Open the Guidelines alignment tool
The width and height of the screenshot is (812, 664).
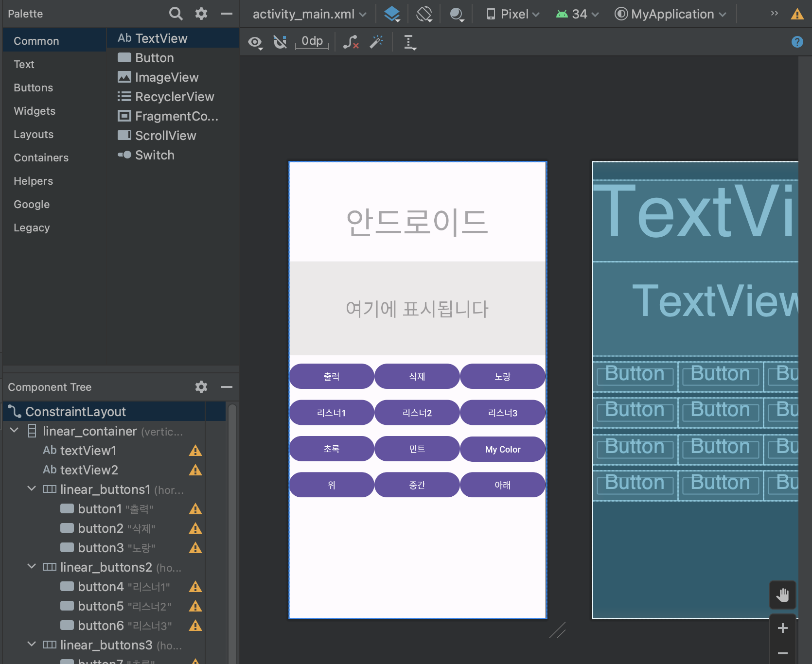pos(409,42)
